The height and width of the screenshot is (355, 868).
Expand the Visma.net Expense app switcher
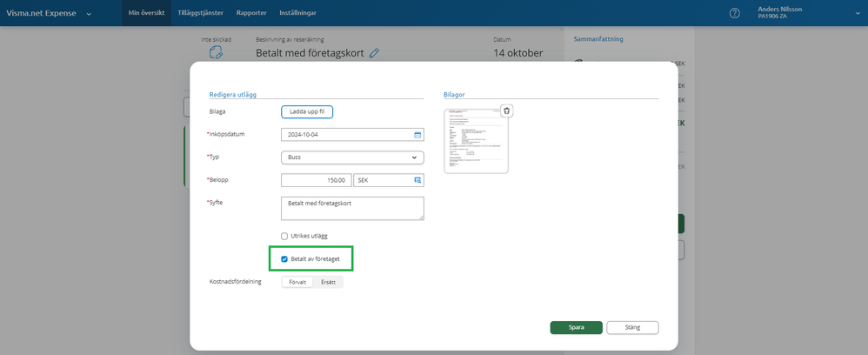pyautogui.click(x=89, y=13)
